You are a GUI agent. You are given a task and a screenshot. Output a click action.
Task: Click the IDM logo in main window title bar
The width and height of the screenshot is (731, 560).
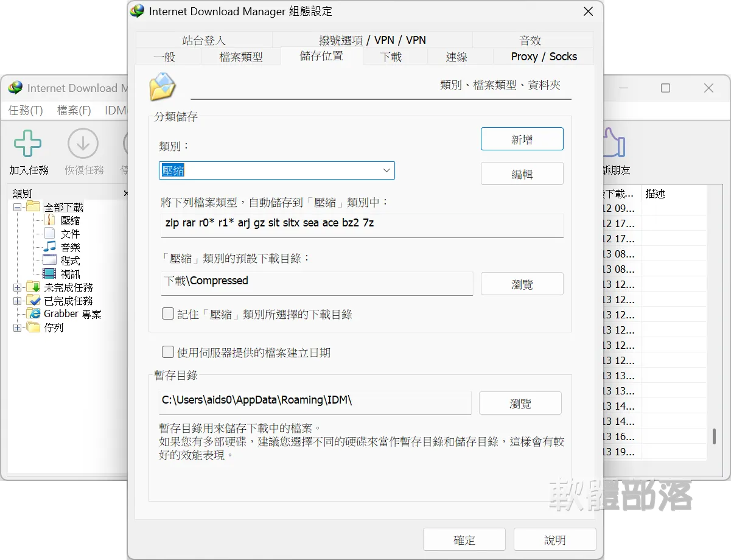coord(15,88)
